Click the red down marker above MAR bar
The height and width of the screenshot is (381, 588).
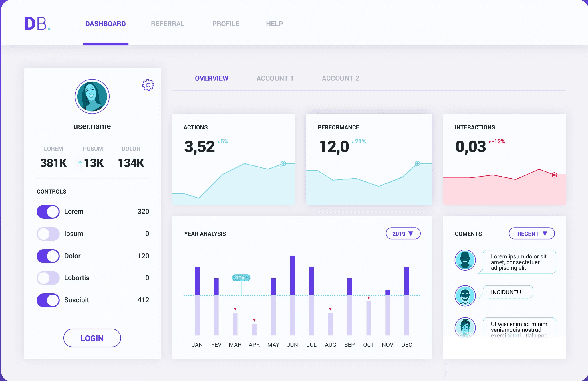tap(235, 309)
